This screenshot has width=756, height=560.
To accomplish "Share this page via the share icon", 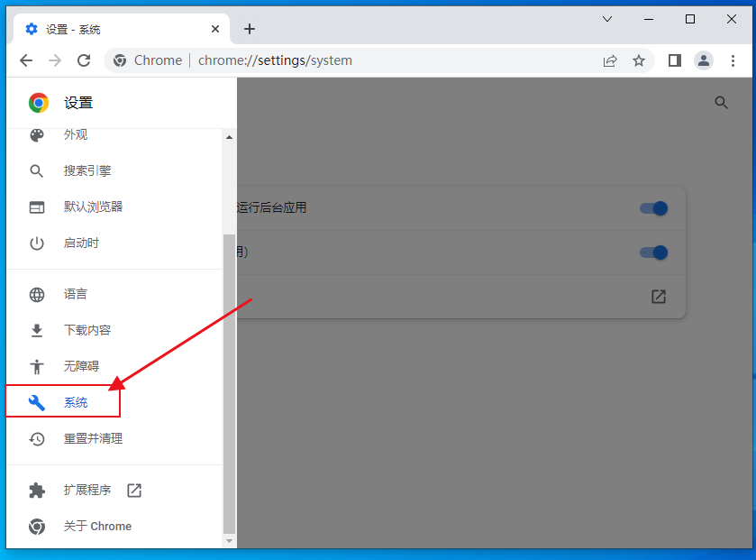I will 610,60.
